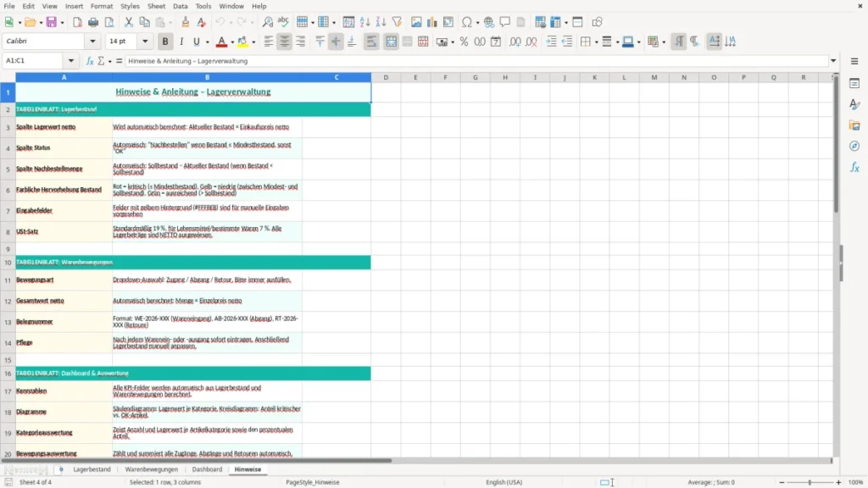
Task: Open a file via the folder icon
Action: tap(30, 22)
